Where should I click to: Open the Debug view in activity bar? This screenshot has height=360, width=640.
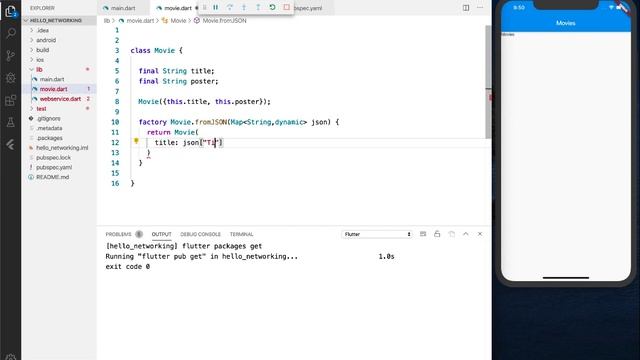click(x=11, y=78)
